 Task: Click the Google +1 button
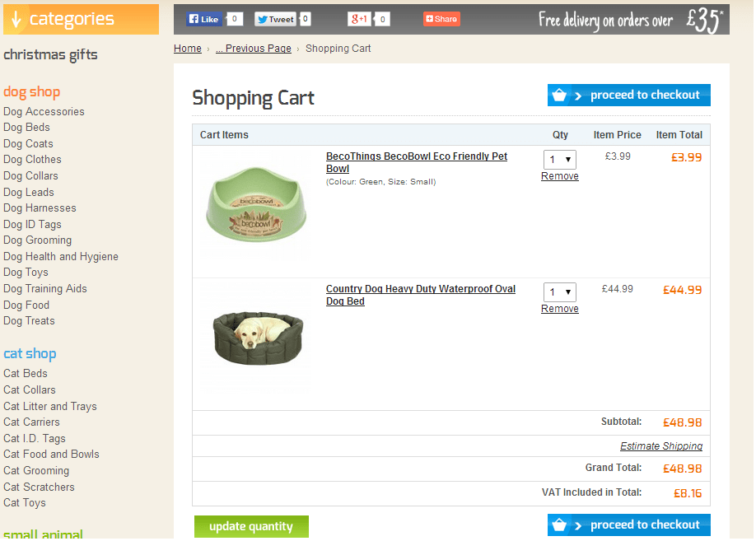pos(359,19)
